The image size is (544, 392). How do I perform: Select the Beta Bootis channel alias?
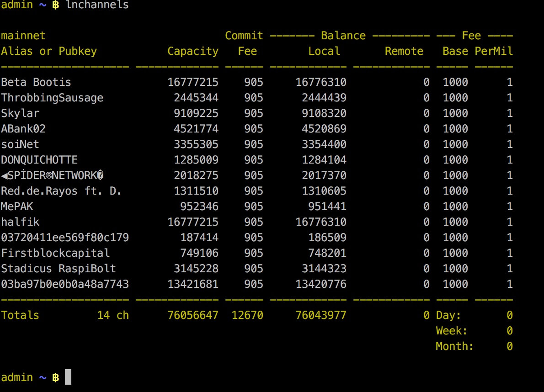(36, 82)
